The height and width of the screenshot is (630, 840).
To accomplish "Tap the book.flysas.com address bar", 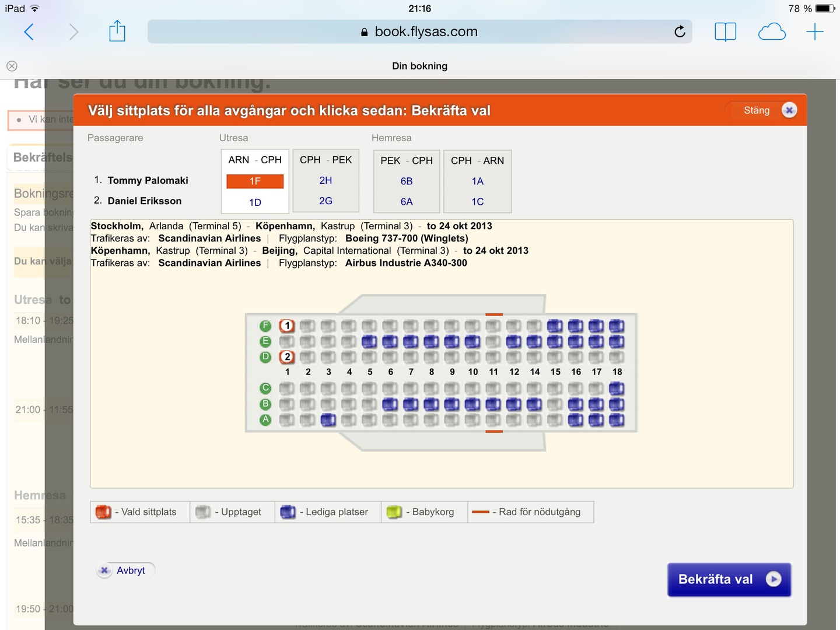I will point(420,32).
